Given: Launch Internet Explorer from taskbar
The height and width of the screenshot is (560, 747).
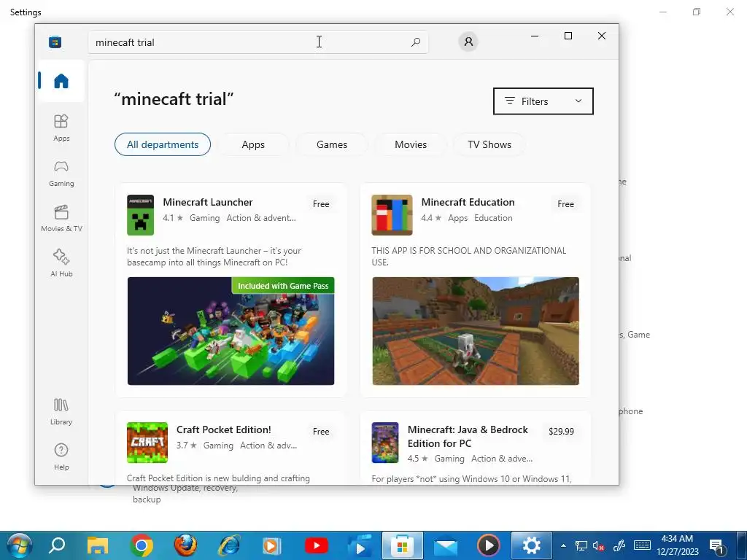Looking at the screenshot, I should click(x=229, y=545).
